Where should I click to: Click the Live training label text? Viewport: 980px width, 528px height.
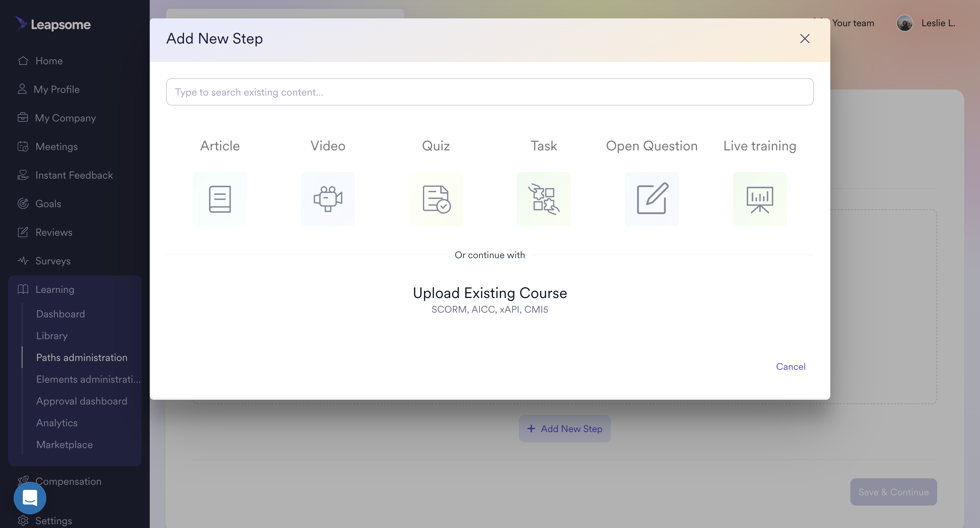(760, 146)
